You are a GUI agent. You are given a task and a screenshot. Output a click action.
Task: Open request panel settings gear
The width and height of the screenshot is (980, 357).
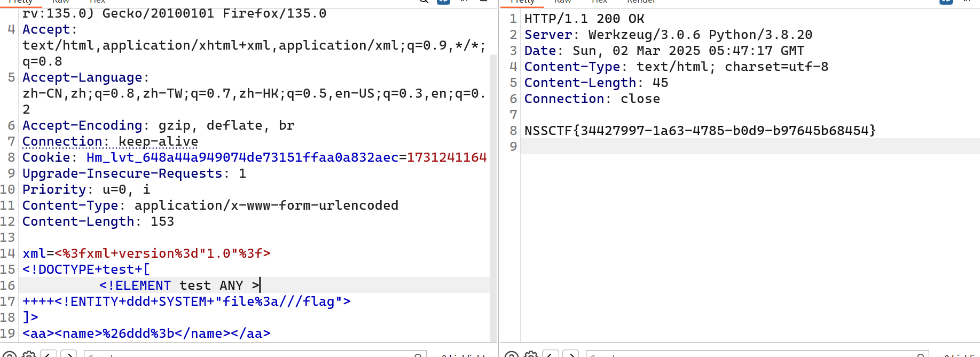(x=29, y=354)
